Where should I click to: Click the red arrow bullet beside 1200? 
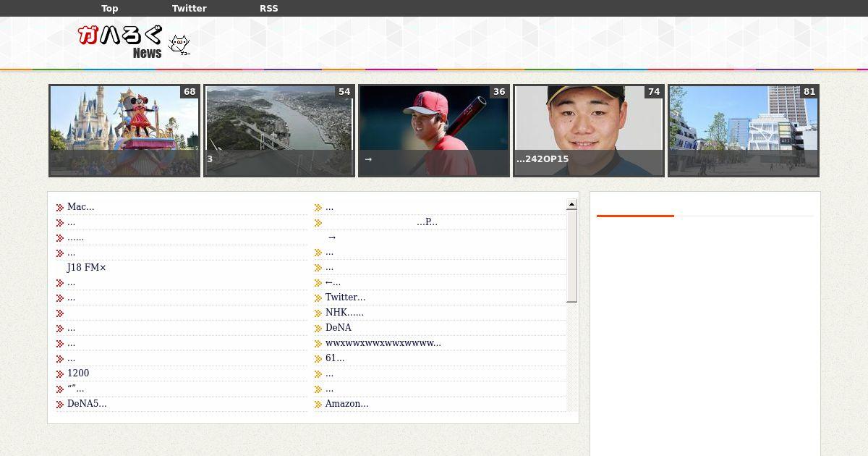60,374
